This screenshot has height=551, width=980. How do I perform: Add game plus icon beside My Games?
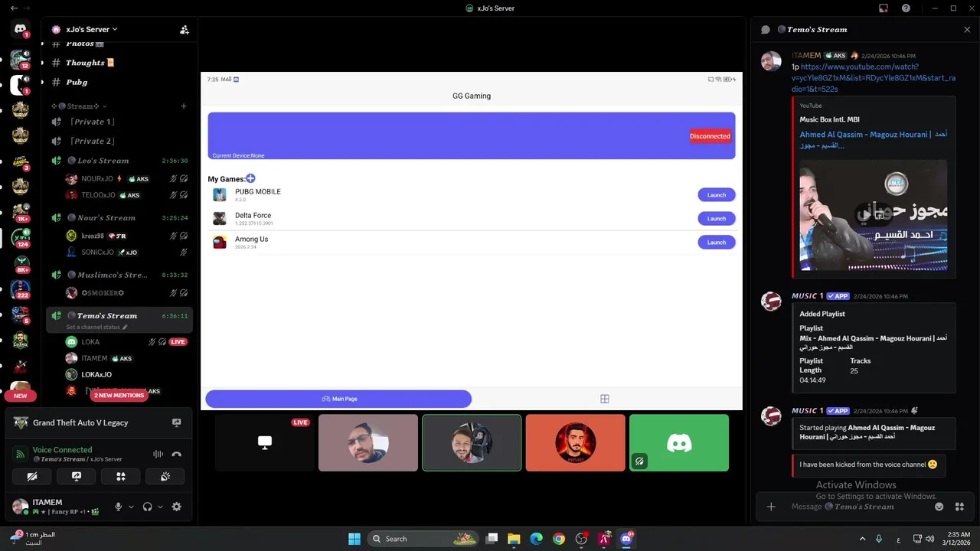click(x=250, y=178)
